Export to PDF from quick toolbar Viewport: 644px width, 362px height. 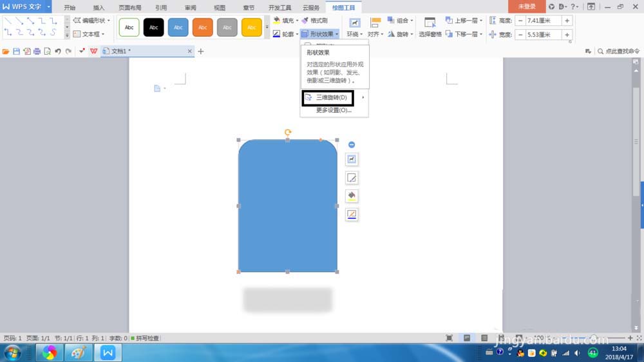point(26,52)
